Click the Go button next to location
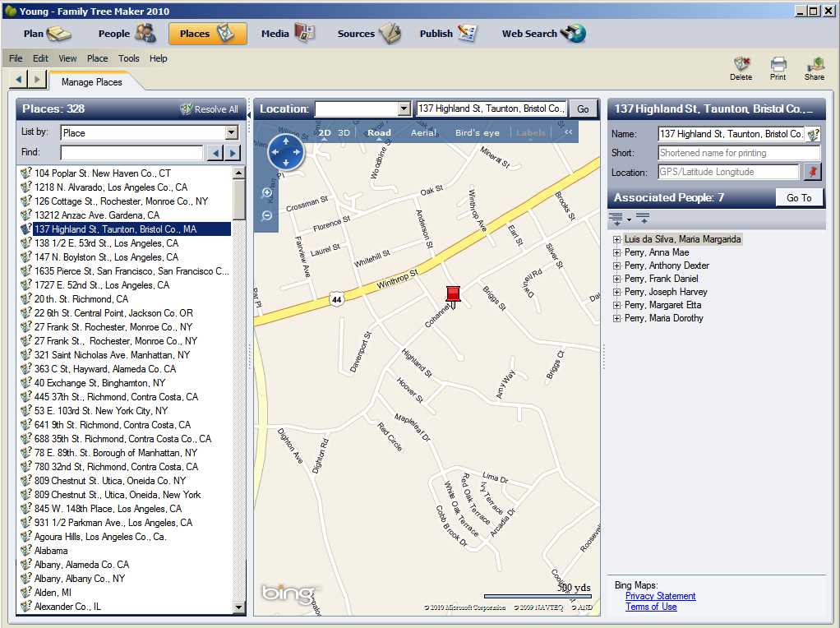840x628 pixels. (583, 109)
